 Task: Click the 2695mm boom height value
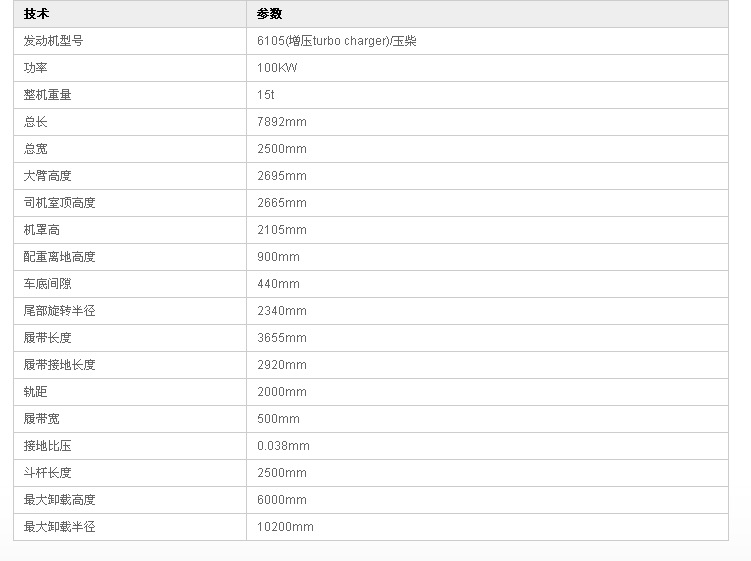click(282, 176)
